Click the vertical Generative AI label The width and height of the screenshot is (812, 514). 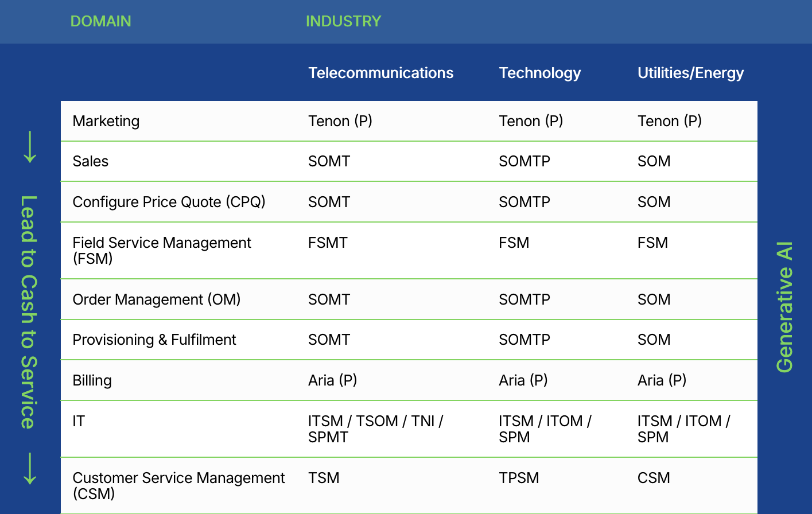point(784,307)
